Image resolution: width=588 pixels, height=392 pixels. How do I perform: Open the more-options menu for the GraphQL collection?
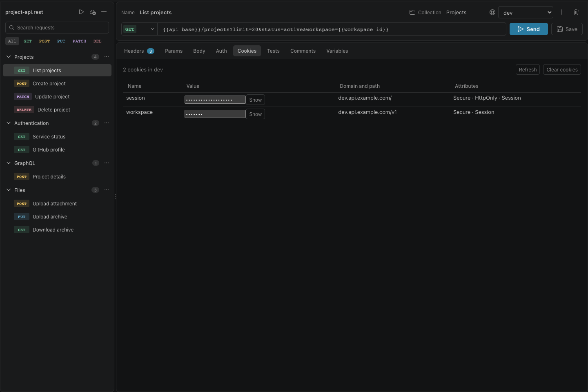[107, 163]
